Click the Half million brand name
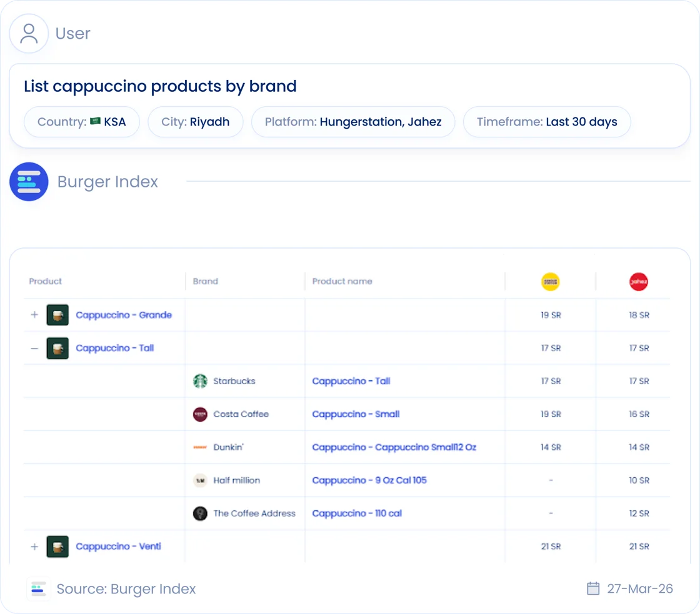 (237, 480)
